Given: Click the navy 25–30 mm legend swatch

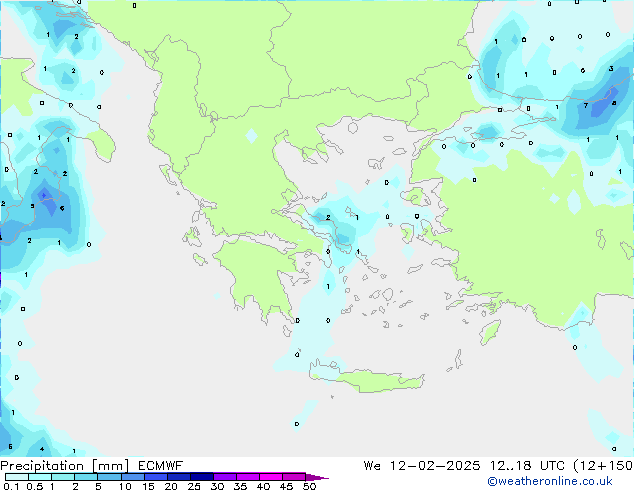Looking at the screenshot, I should click(x=202, y=477).
